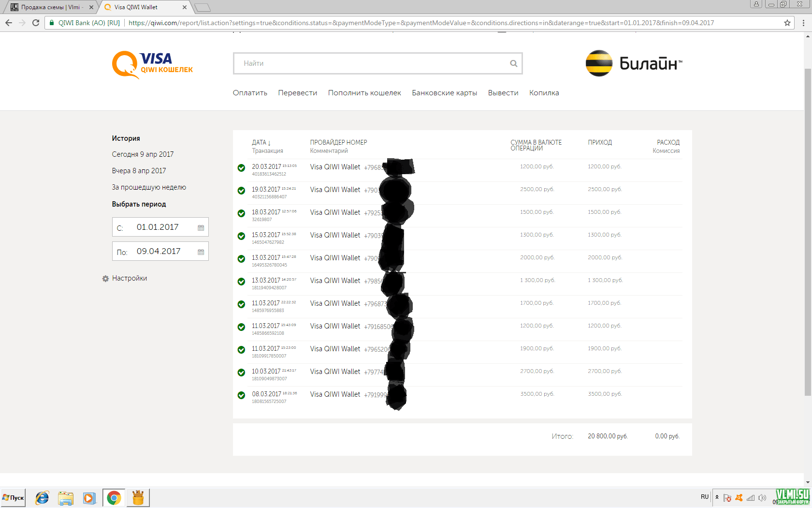Open the Банковские карты menu item

tap(444, 93)
